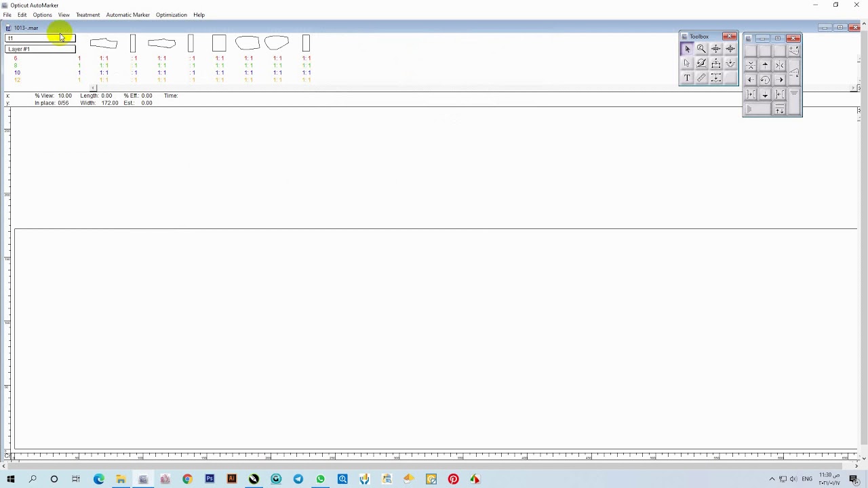868x488 pixels.
Task: Click the push-right bracket icon
Action: point(751,94)
